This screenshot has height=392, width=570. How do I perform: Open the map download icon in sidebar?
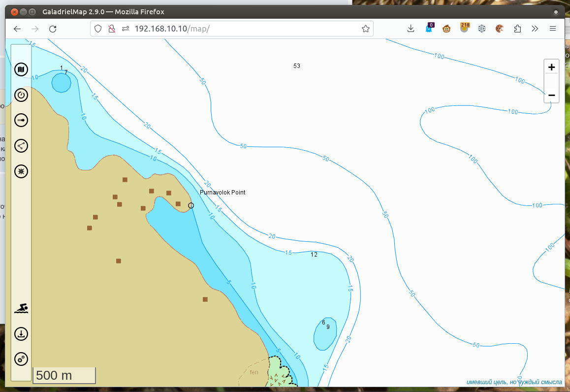[21, 334]
